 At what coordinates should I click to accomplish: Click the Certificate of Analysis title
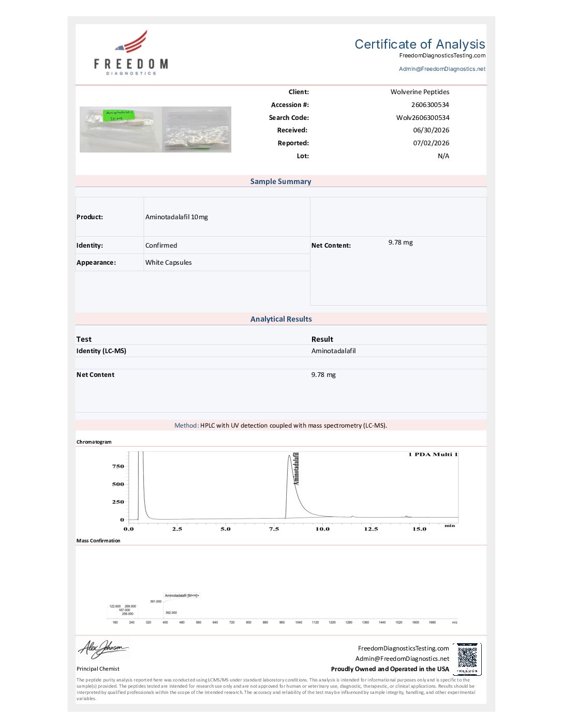[x=420, y=44]
